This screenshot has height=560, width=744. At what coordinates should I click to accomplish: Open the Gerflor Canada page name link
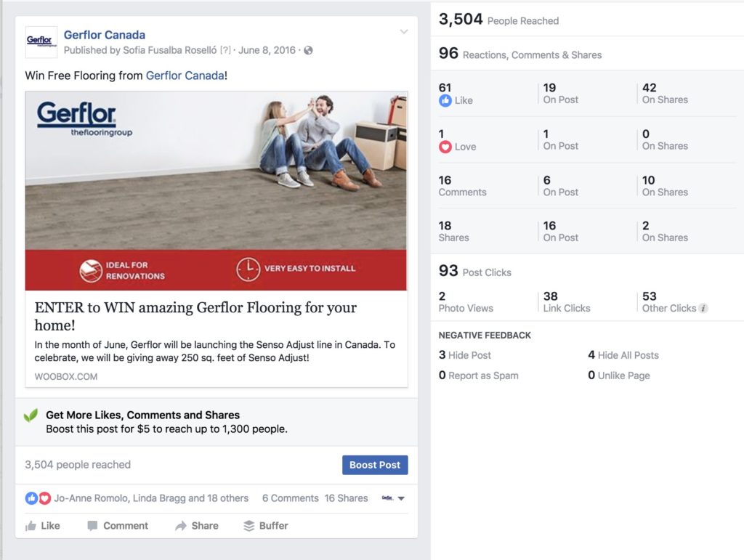pos(105,35)
